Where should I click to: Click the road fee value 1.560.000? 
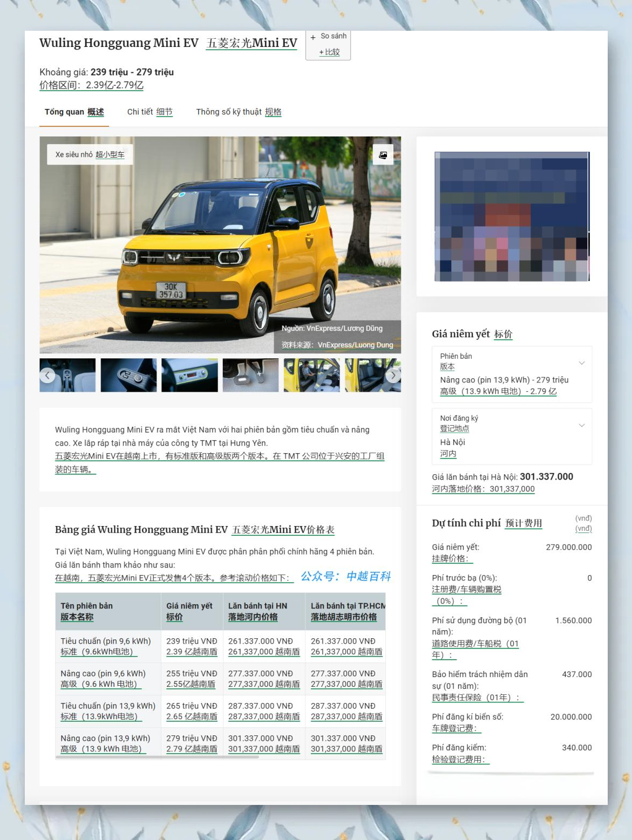tap(573, 620)
